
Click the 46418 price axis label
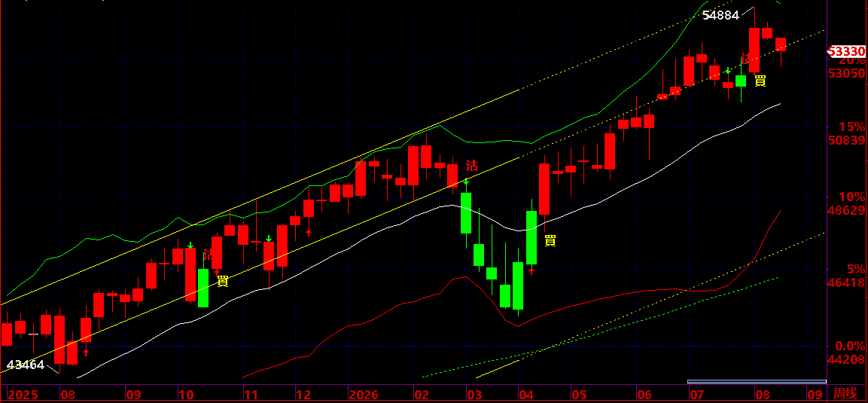(847, 283)
